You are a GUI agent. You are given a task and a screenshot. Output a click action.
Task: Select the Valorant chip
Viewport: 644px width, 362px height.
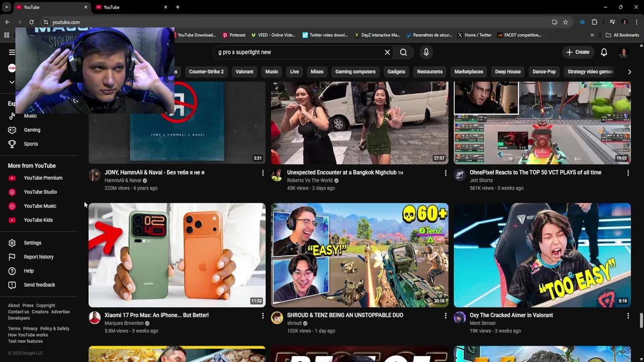[x=245, y=72]
